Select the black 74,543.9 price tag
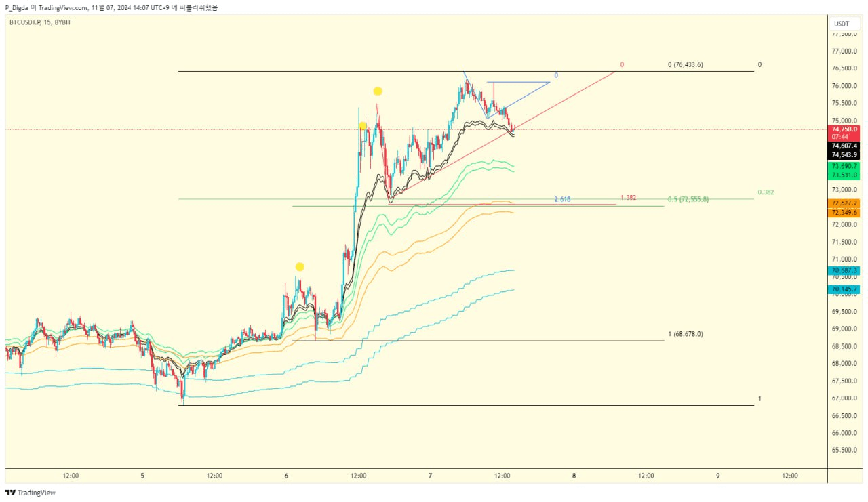This screenshot has height=502, width=868. 844,155
